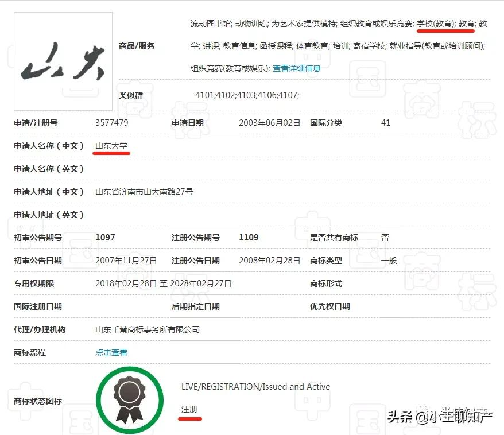Click the 是否共有商标 label
504x435 pixels.
pos(334,238)
